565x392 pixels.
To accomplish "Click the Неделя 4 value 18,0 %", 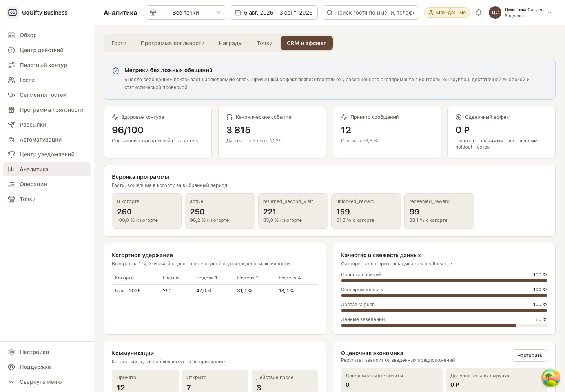I will [286, 291].
